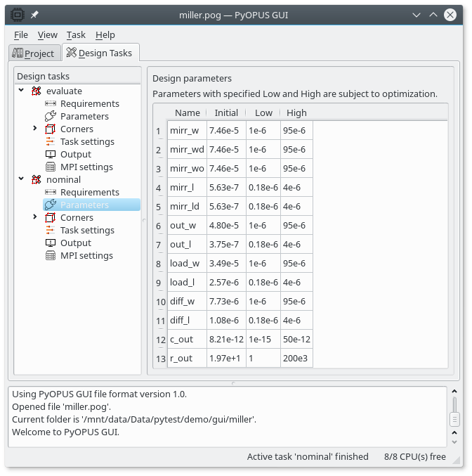Click Task settings sliders icon under evaluate
This screenshot has width=472, height=476.
click(x=50, y=142)
